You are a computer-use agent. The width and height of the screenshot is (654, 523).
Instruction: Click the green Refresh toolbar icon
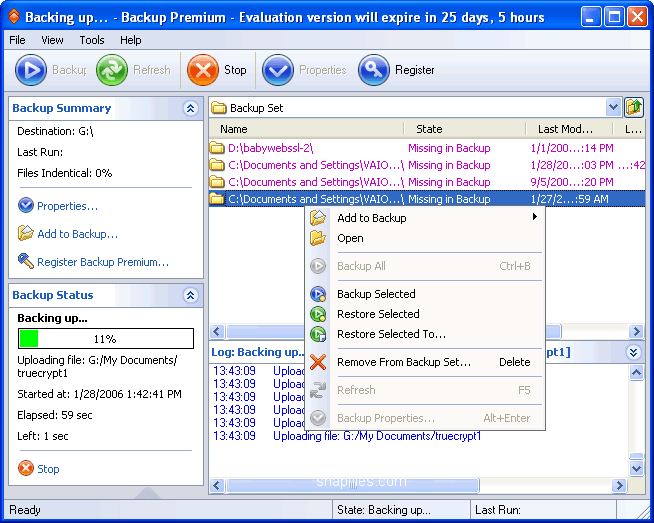(x=112, y=70)
